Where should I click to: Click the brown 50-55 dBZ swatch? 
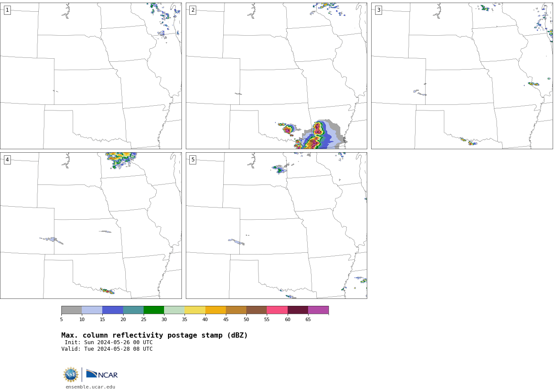click(257, 310)
